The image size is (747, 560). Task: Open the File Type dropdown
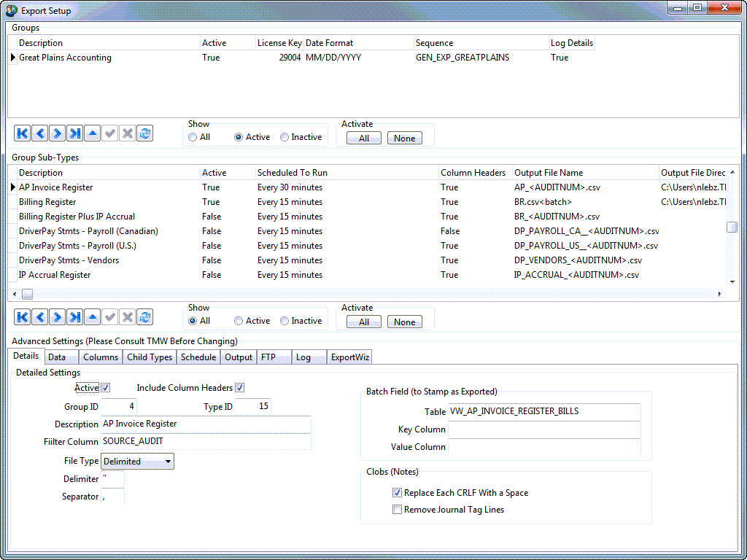[168, 462]
